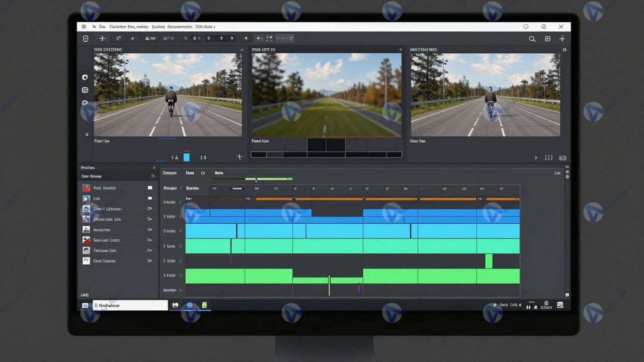Expand arrow on third media list item
The image size is (644, 362).
[x=150, y=209]
